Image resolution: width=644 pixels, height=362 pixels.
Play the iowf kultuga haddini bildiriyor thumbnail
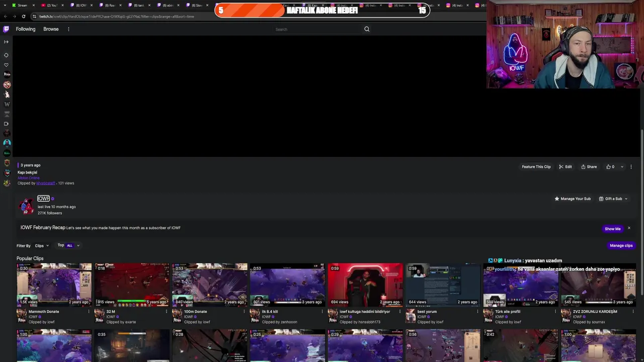(365, 285)
